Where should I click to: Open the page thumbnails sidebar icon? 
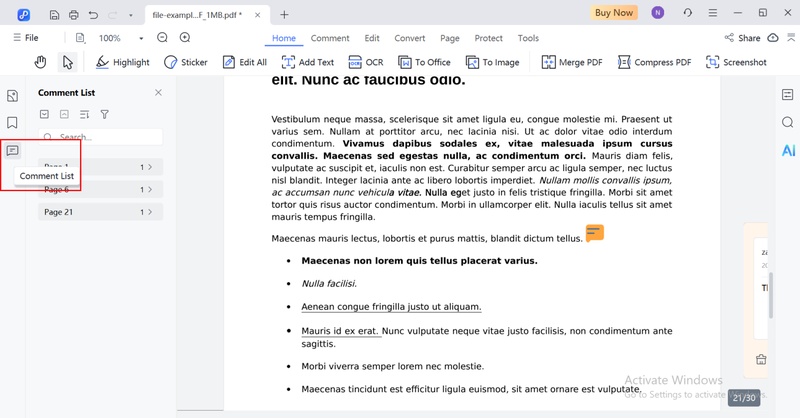pos(12,96)
